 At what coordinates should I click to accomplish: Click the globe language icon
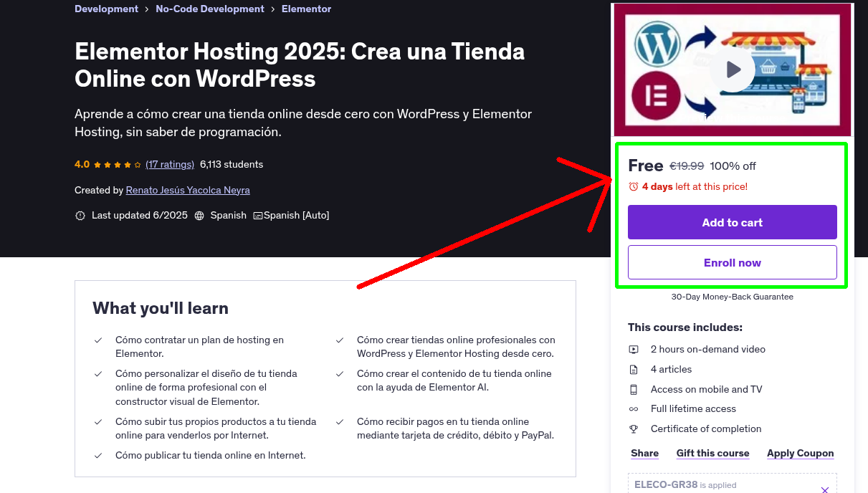pos(199,215)
